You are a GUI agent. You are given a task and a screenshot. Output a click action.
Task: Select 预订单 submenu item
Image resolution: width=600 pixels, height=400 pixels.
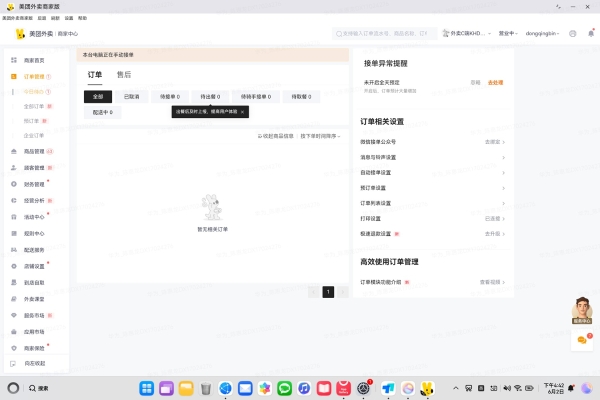click(x=31, y=121)
